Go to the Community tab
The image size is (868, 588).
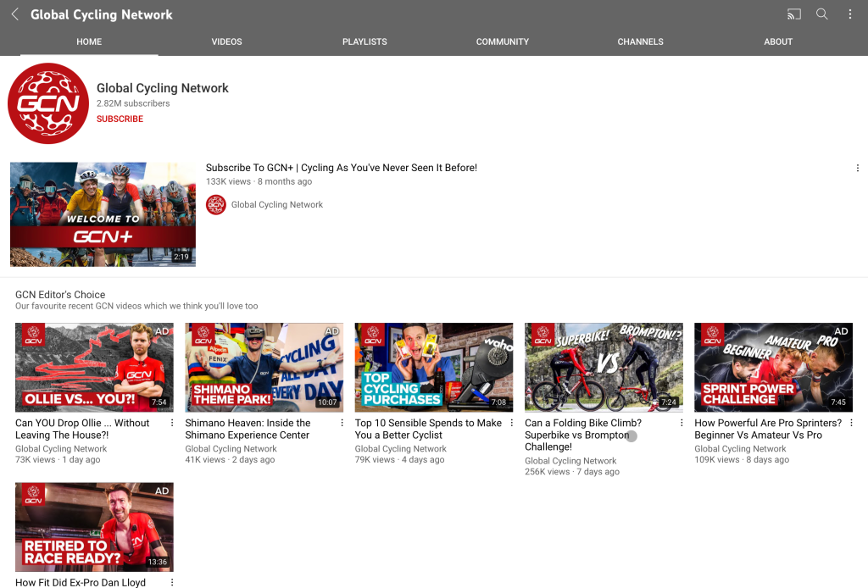[x=503, y=42]
